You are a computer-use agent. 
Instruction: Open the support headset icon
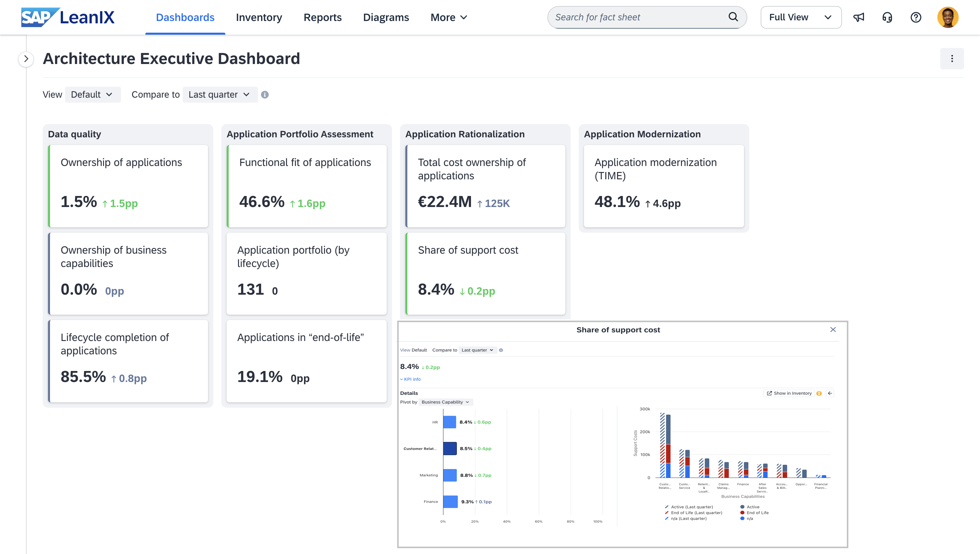(x=887, y=17)
